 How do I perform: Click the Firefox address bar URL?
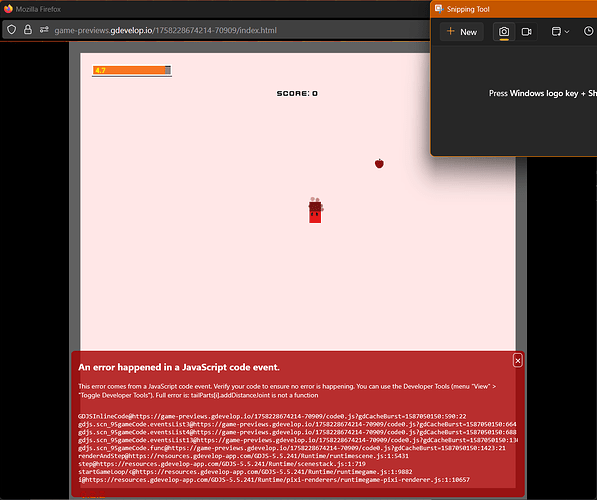[165, 30]
